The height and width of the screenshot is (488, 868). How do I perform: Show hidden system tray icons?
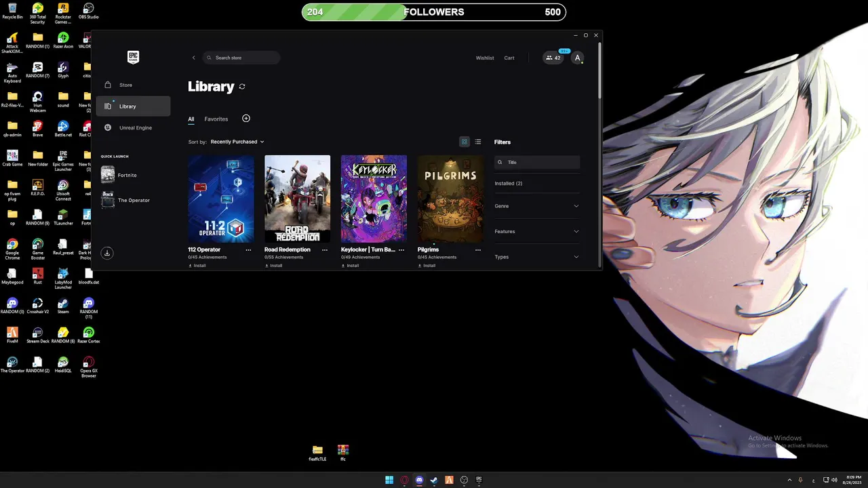pyautogui.click(x=789, y=480)
